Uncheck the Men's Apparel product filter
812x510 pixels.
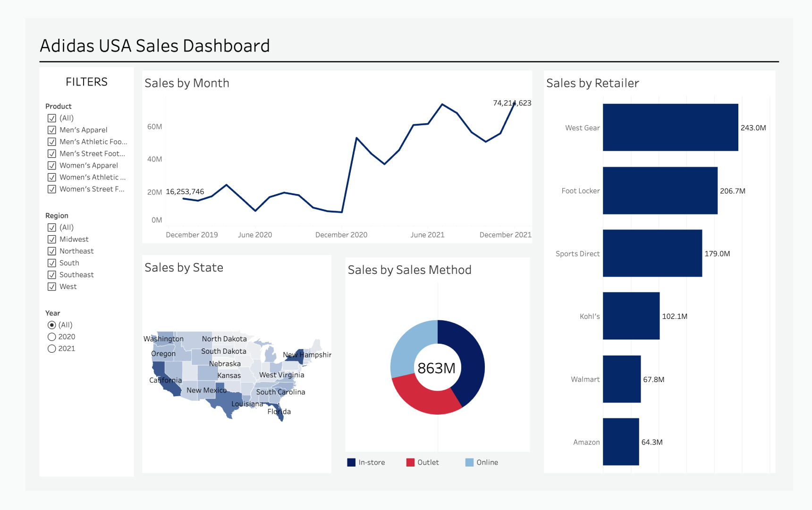pos(52,130)
